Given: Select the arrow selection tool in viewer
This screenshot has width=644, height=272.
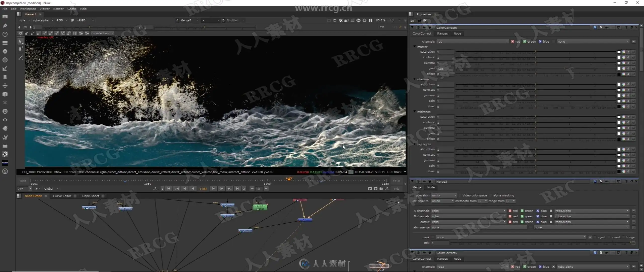Looking at the screenshot, I should [x=21, y=42].
